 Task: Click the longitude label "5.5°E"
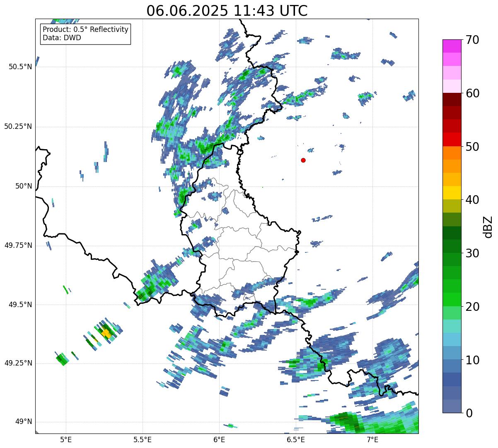143,439
